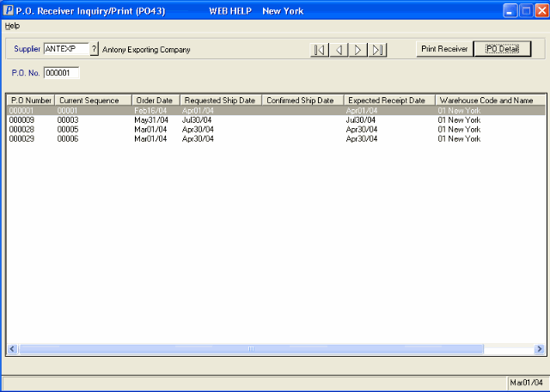The image size is (550, 392).
Task: Click sequence 00003 cell
Action: tap(68, 120)
